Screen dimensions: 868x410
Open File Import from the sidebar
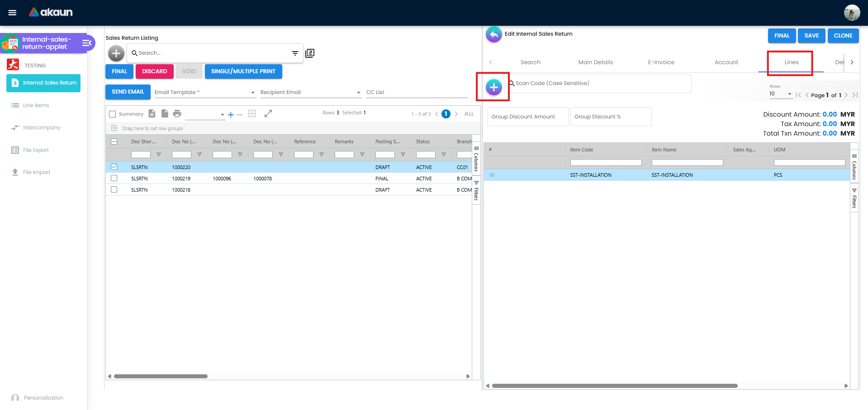click(36, 172)
